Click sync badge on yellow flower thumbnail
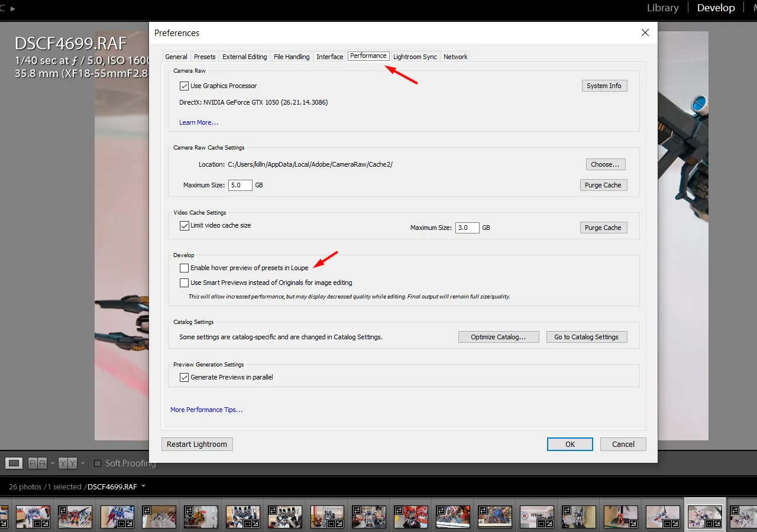This screenshot has height=532, width=757. point(189,510)
